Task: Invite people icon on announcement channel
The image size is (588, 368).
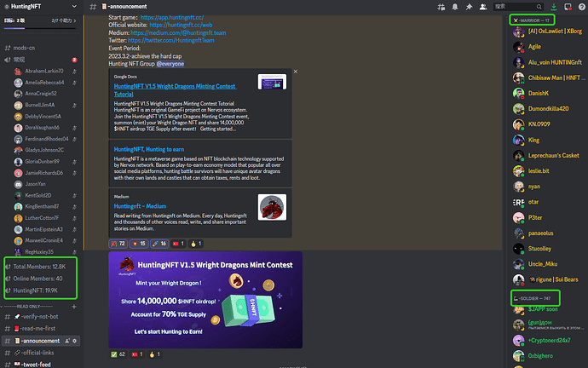Action: (x=67, y=341)
